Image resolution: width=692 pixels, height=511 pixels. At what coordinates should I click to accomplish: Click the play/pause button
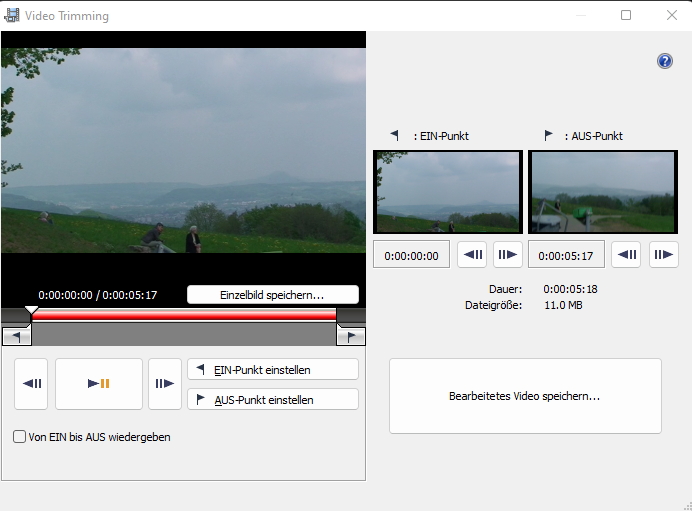click(99, 384)
